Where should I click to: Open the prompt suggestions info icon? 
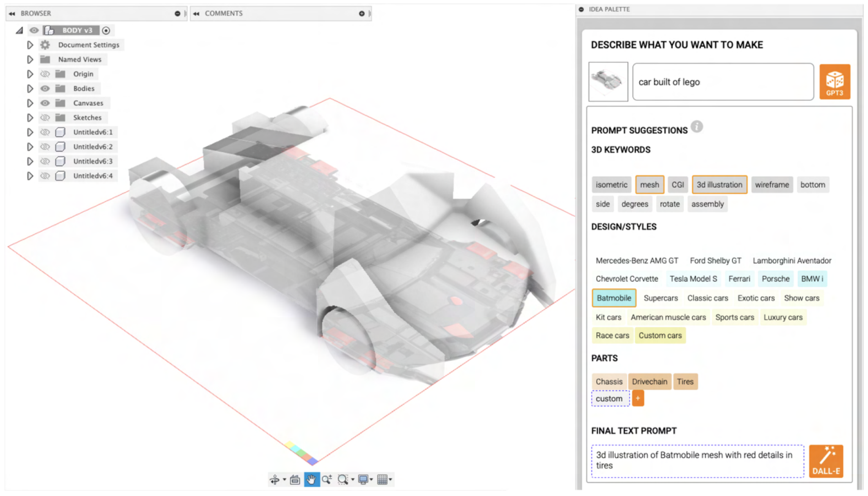[697, 127]
